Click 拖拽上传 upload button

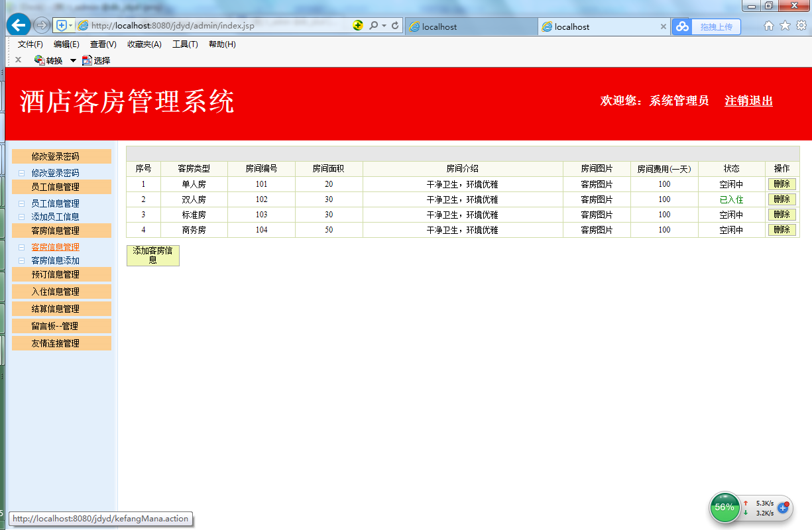[x=717, y=26]
